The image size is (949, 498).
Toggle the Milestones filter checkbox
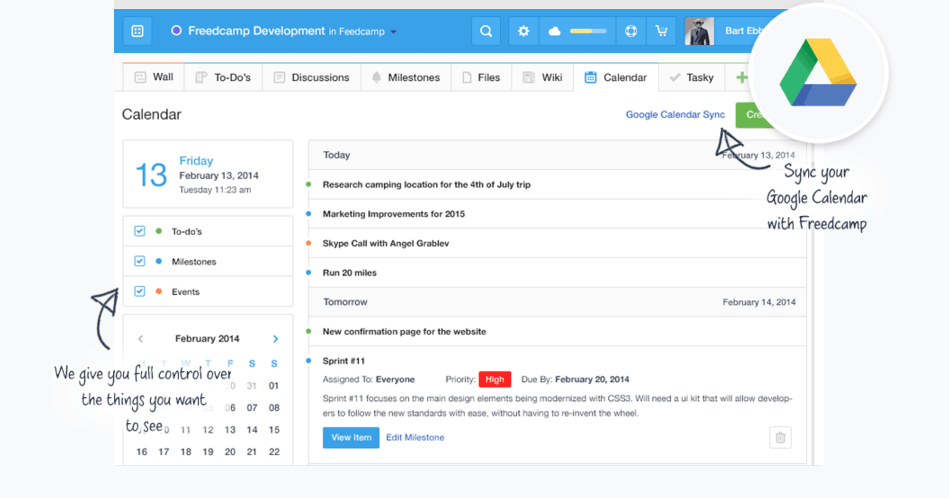coord(140,261)
